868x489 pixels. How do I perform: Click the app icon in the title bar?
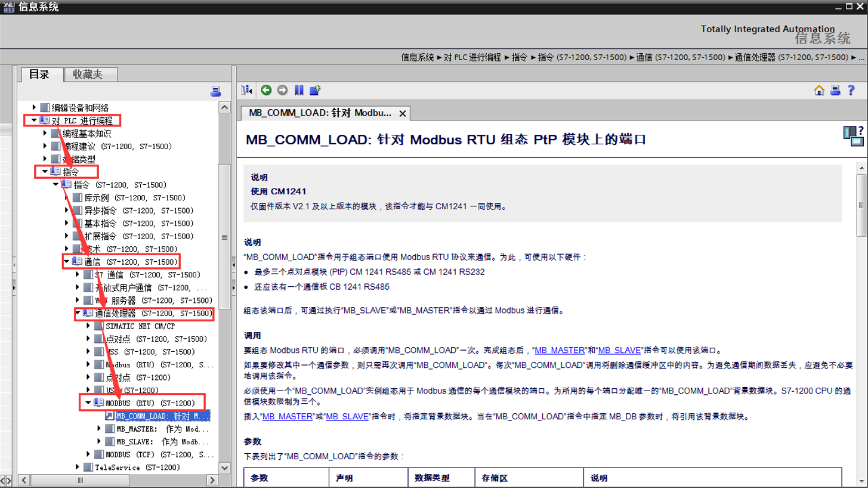[8, 7]
